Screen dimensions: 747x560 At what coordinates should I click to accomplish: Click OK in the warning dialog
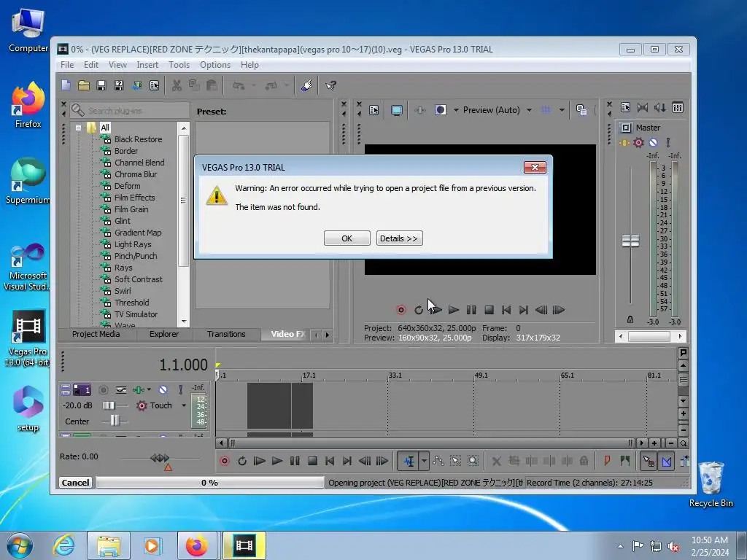[x=347, y=238]
